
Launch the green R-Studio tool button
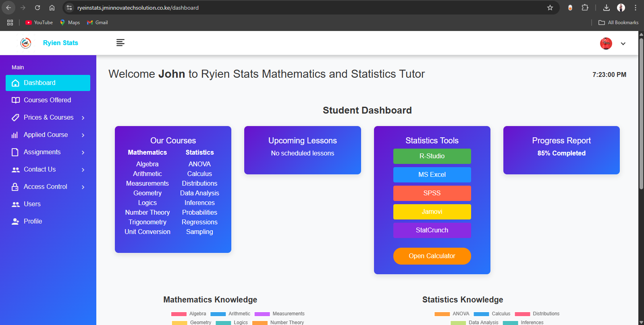point(432,156)
